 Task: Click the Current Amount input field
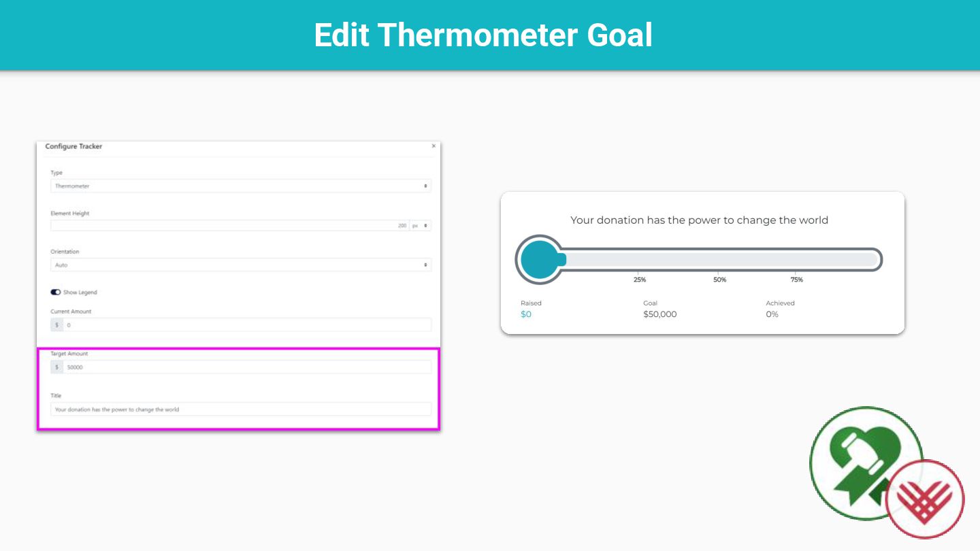[247, 325]
